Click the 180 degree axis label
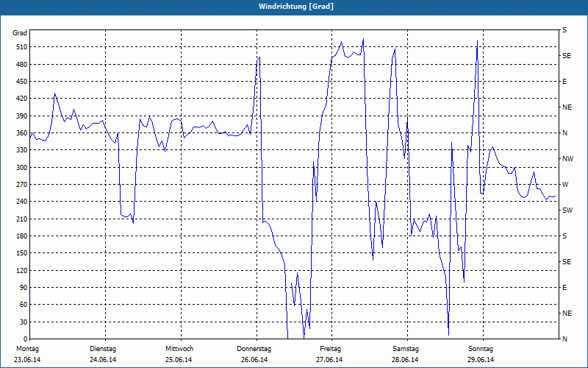This screenshot has width=588, height=368. coord(22,236)
